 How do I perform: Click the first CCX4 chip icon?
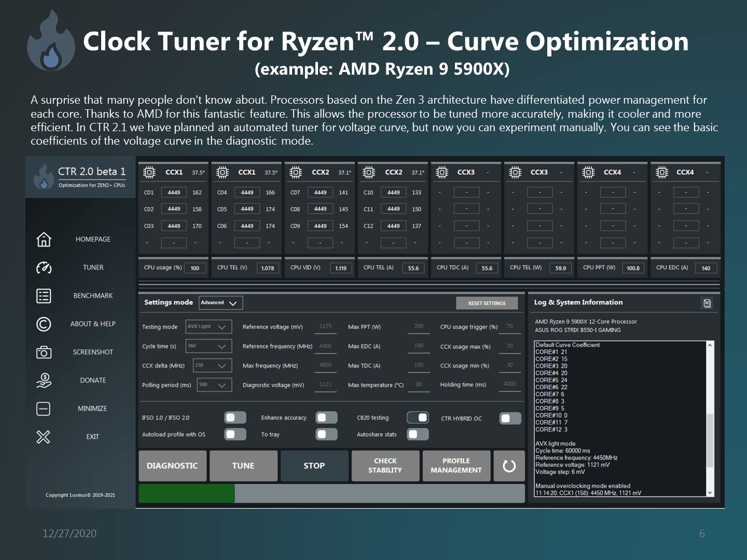pos(588,172)
